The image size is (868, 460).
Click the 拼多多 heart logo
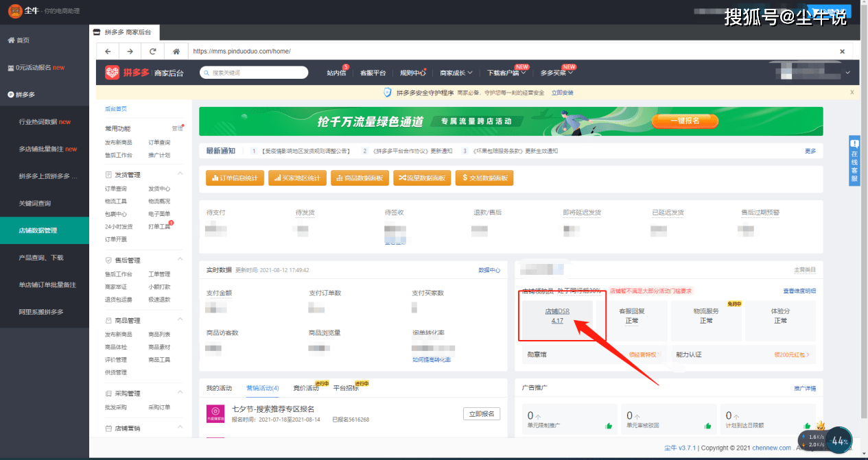pos(113,73)
